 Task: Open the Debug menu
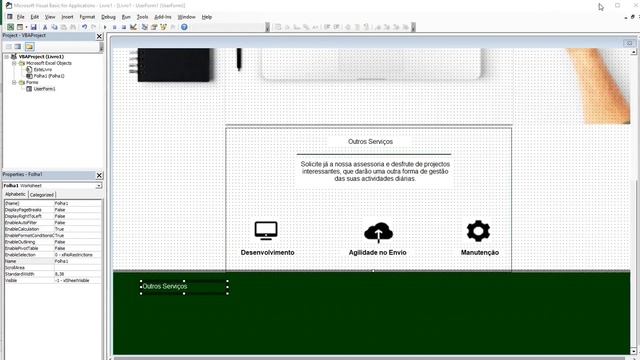tap(108, 17)
